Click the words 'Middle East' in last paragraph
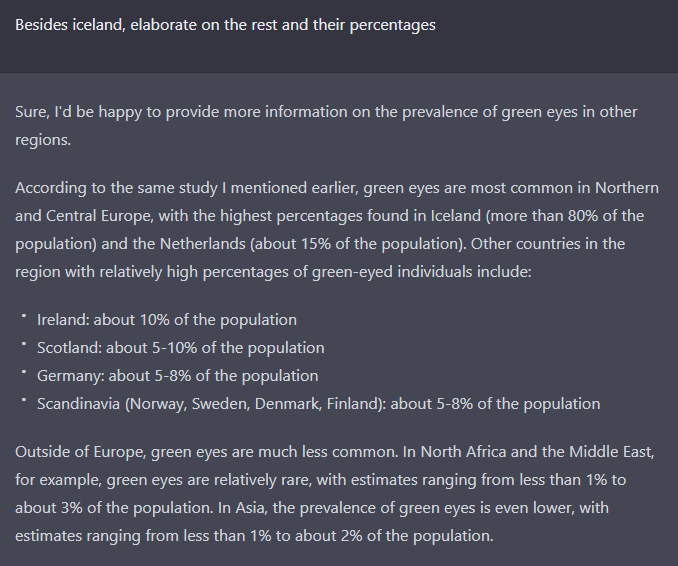Viewport: 678px width, 566px height. coord(610,452)
